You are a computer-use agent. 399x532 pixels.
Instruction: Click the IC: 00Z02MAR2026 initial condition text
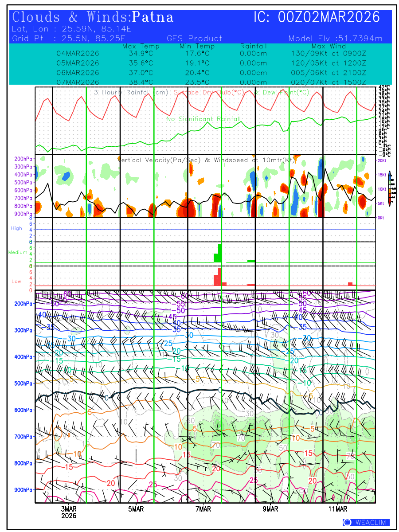tap(317, 17)
